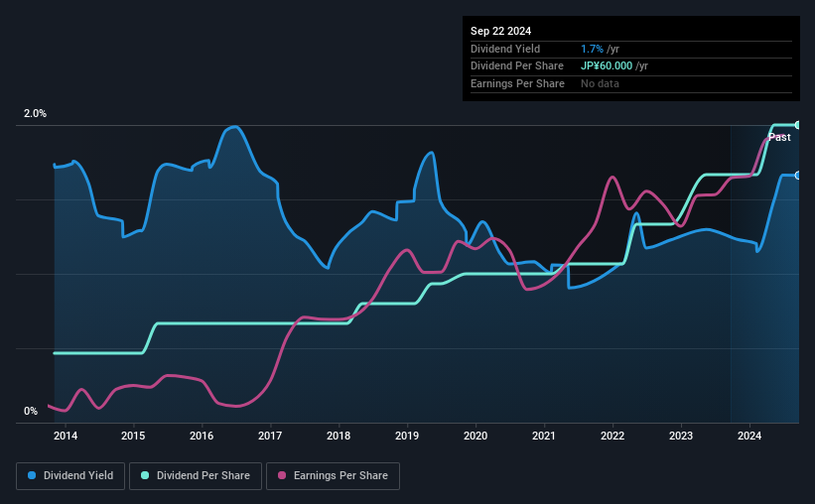Click the No data earnings value
Screen dimensions: 815x504
pyautogui.click(x=600, y=83)
